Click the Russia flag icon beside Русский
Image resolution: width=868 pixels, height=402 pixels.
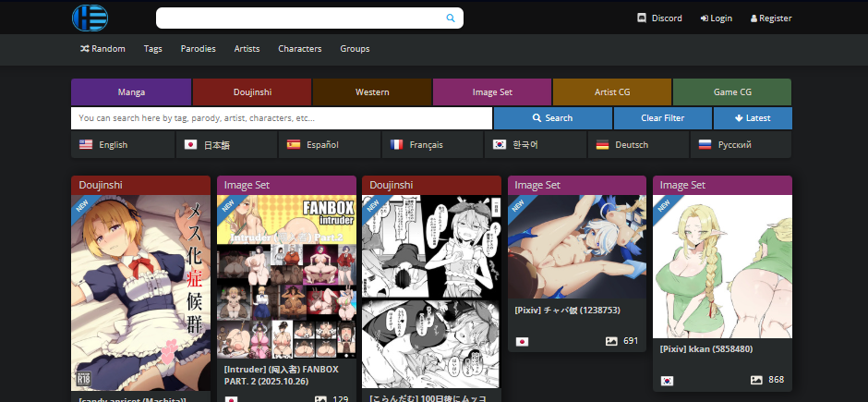(x=705, y=144)
